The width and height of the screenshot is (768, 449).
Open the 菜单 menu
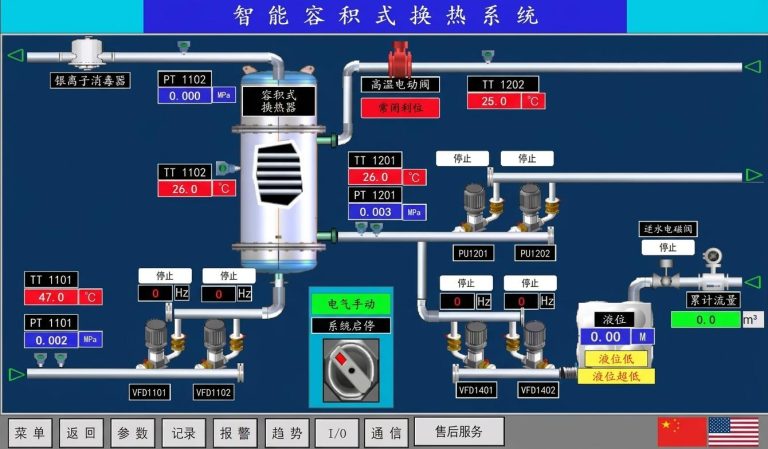pos(29,433)
